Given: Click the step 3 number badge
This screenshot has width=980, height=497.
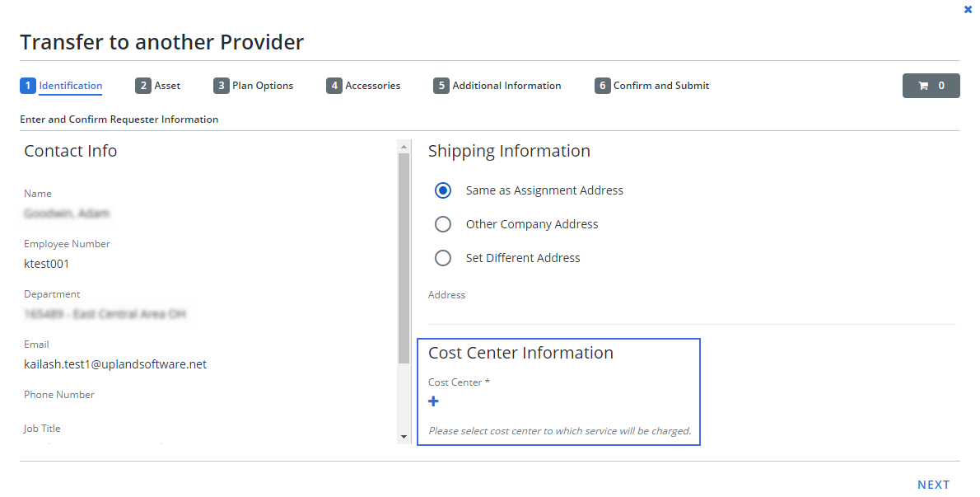Looking at the screenshot, I should pos(221,86).
